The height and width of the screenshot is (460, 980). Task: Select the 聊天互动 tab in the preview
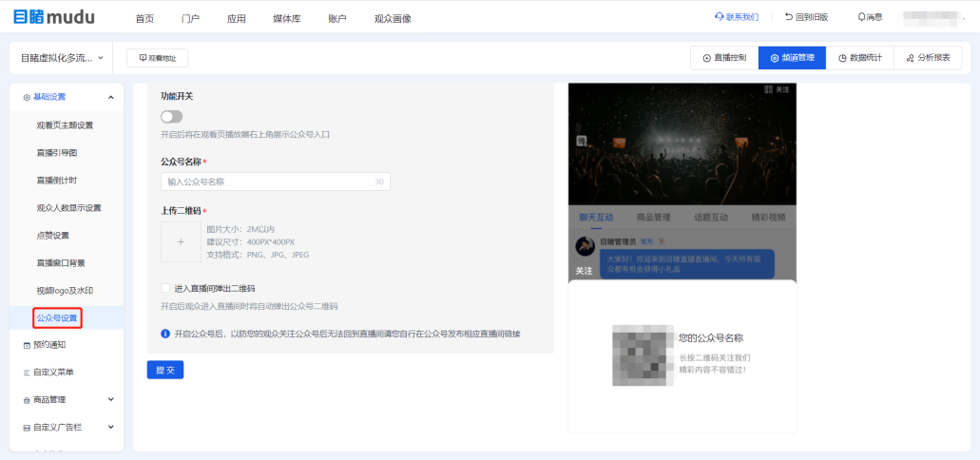click(x=596, y=218)
